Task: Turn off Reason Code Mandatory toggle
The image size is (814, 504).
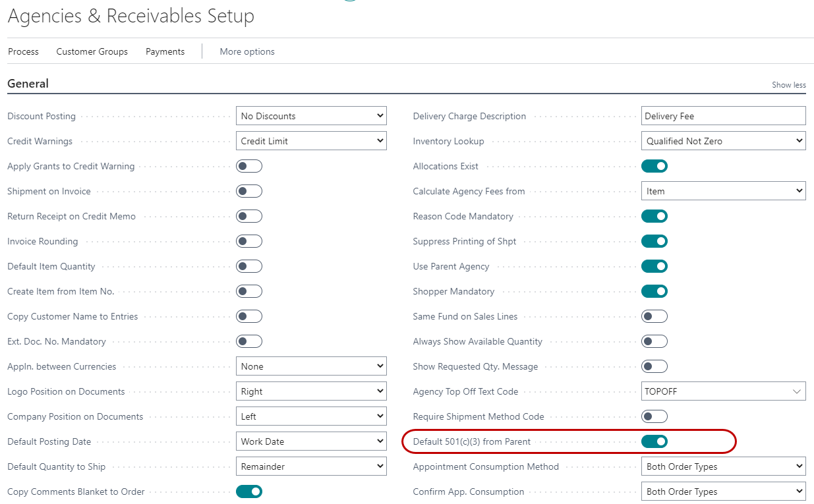Action: 654,216
